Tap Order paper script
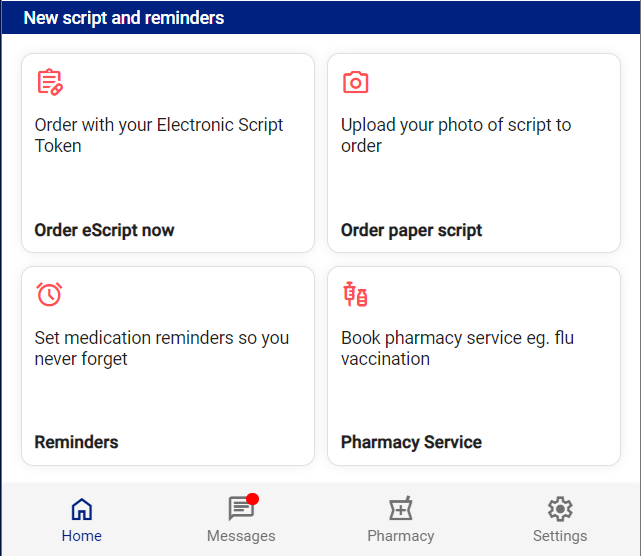 point(411,230)
